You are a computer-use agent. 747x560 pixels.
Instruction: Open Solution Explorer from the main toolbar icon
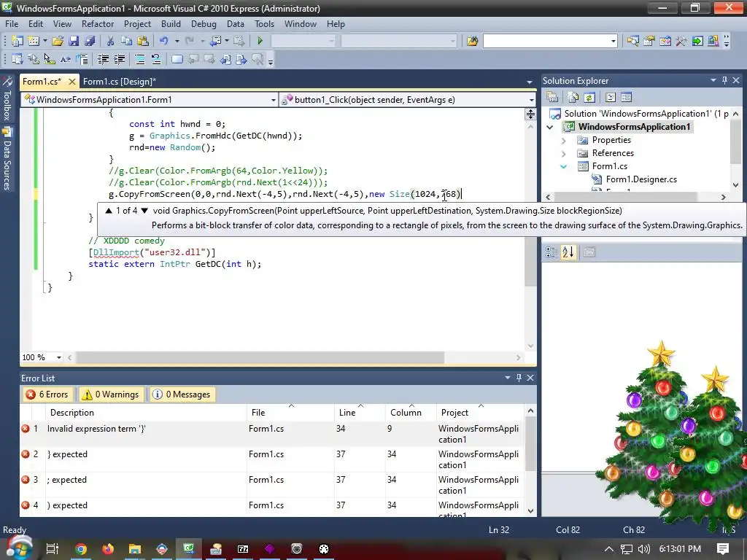point(632,41)
